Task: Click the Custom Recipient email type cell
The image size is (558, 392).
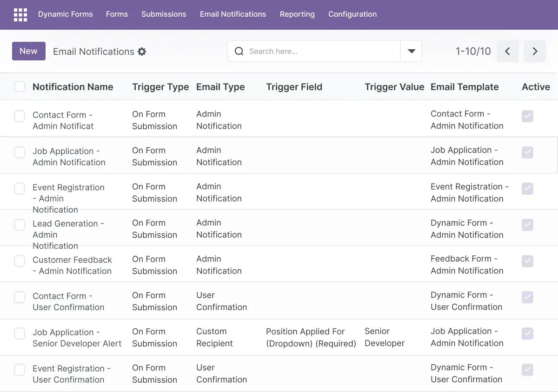Action: 214,337
